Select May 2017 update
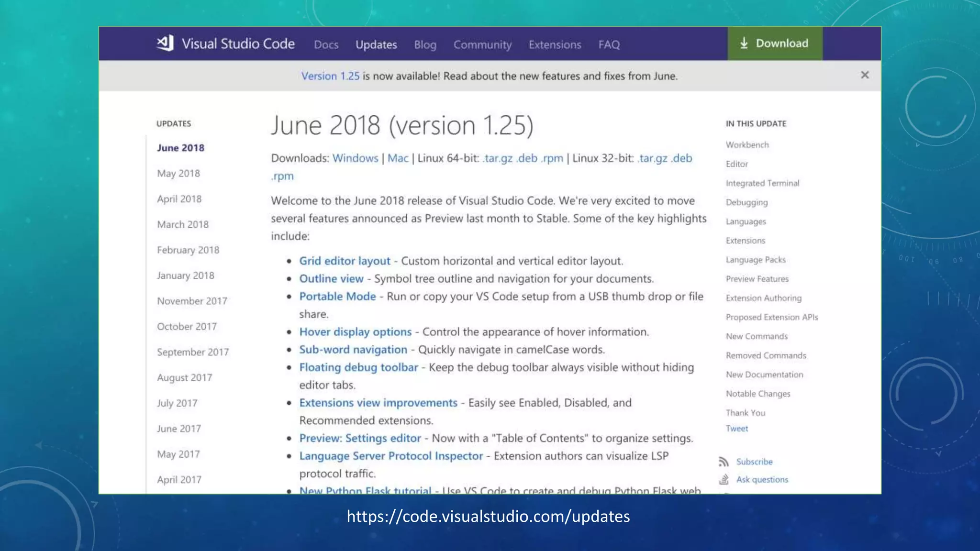The image size is (980, 551). 178,454
